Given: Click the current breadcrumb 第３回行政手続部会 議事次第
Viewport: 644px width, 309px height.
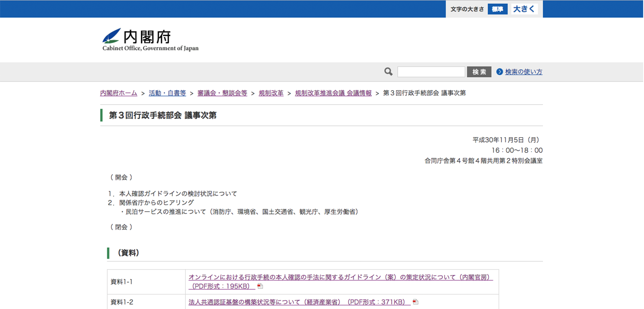Looking at the screenshot, I should click(x=424, y=93).
